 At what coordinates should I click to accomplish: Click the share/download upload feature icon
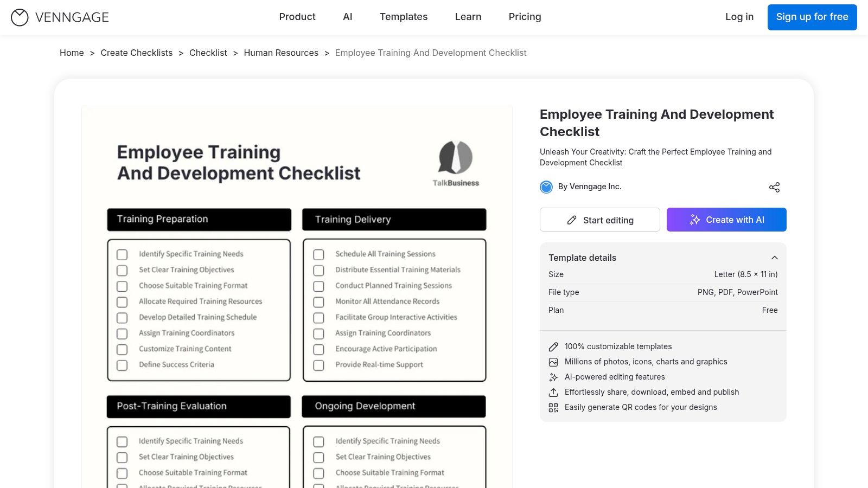tap(553, 393)
